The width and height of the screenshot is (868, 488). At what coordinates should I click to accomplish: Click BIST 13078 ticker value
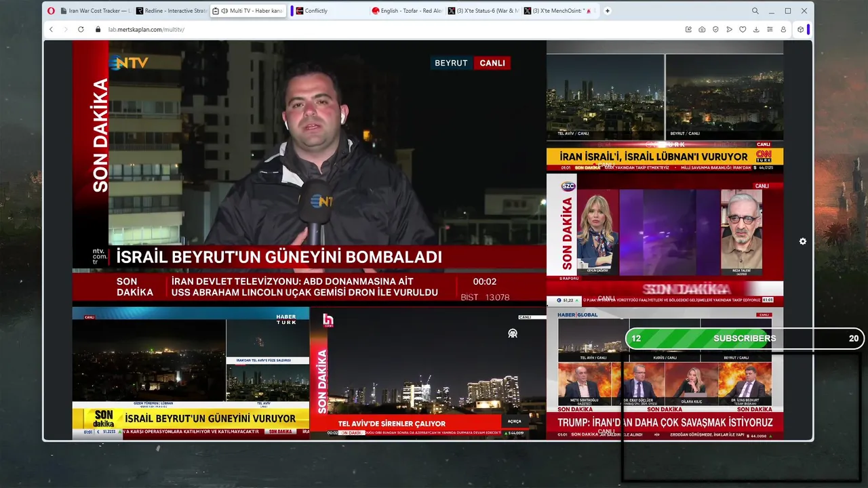(485, 297)
